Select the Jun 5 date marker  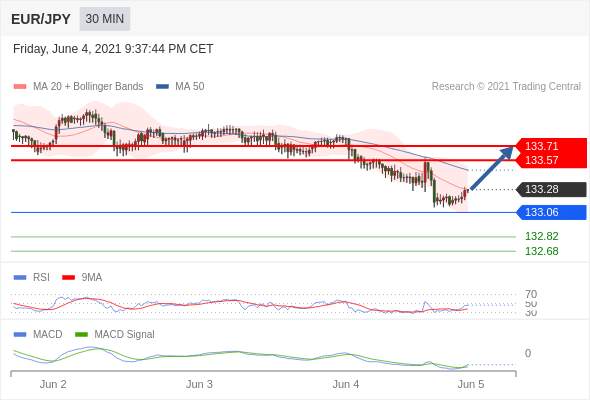point(471,384)
